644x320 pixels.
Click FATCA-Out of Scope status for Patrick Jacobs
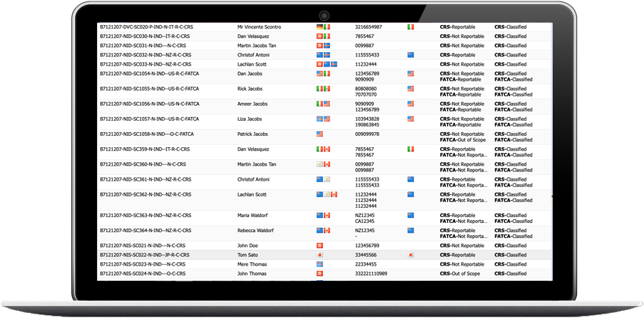tap(462, 140)
